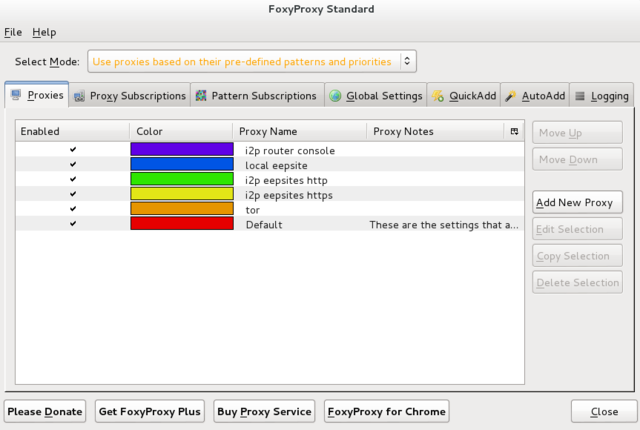Screen dimensions: 640x430
Task: Click the orange color swatch for tor
Action: tap(182, 208)
